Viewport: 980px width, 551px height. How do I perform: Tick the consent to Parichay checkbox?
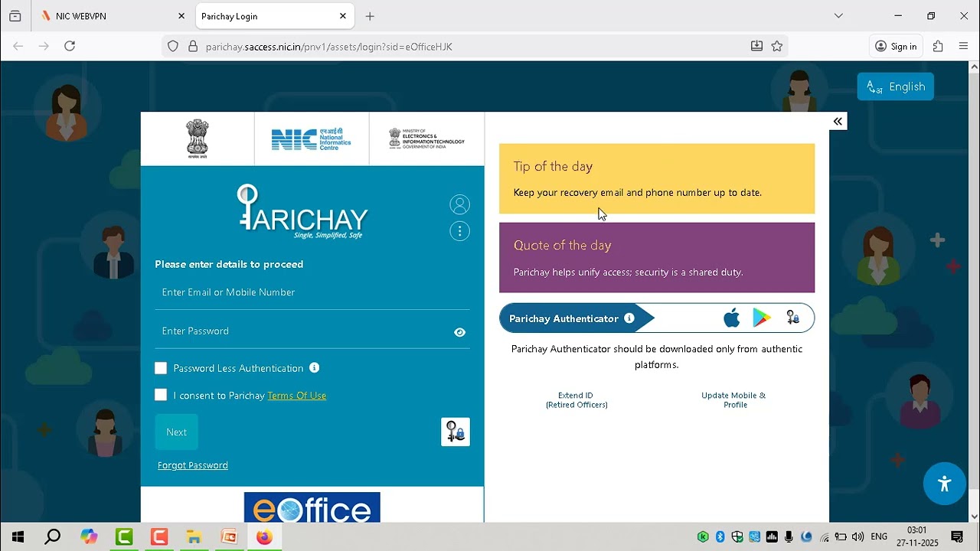point(161,395)
